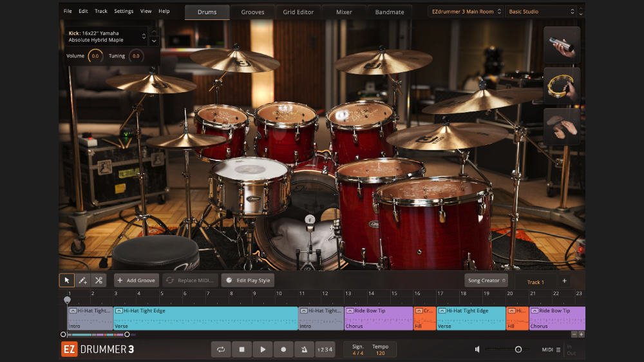Select the previous kick instrument with the up arrow
Image resolution: width=644 pixels, height=362 pixels.
(x=154, y=32)
